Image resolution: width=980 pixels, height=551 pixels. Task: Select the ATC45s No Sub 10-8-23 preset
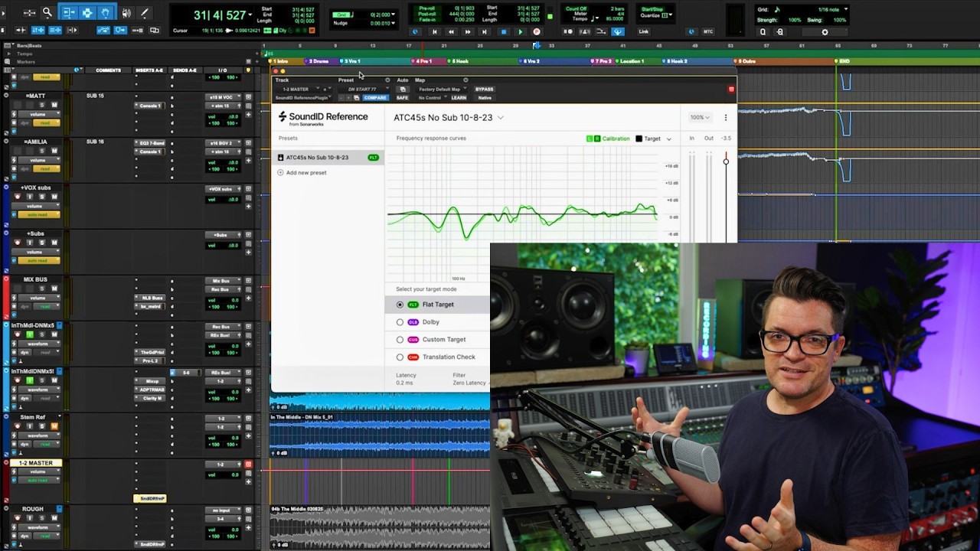pos(328,157)
